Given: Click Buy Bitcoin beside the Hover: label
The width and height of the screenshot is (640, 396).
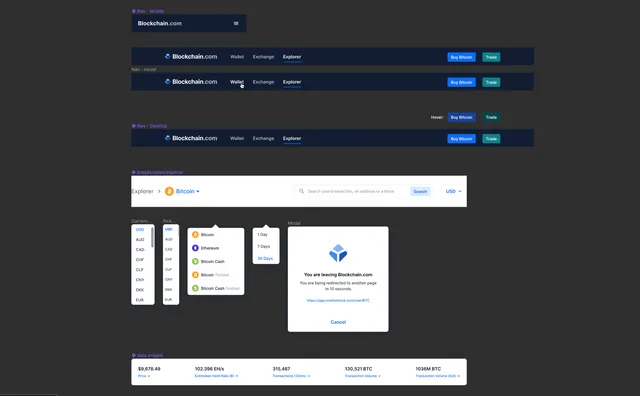Looking at the screenshot, I should pos(461,117).
